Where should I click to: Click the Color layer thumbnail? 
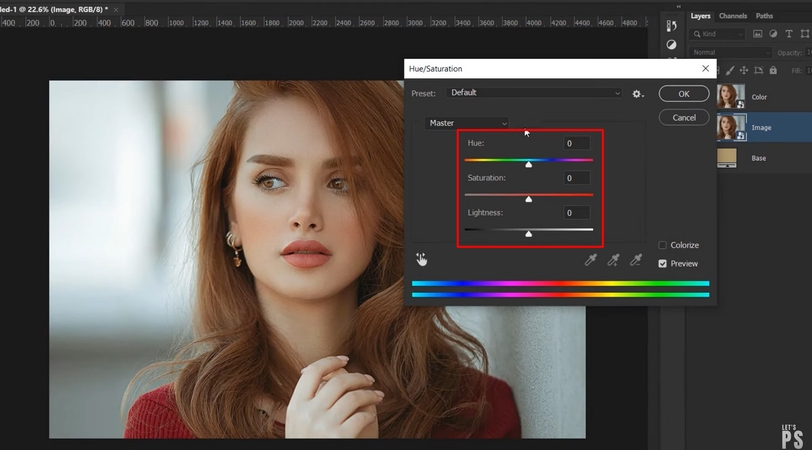point(731,96)
